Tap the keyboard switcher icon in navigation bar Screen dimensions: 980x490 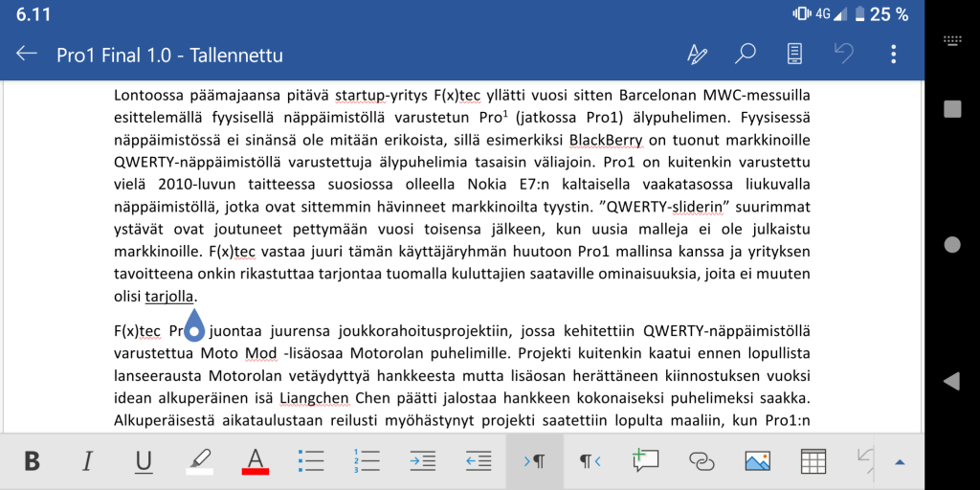952,40
